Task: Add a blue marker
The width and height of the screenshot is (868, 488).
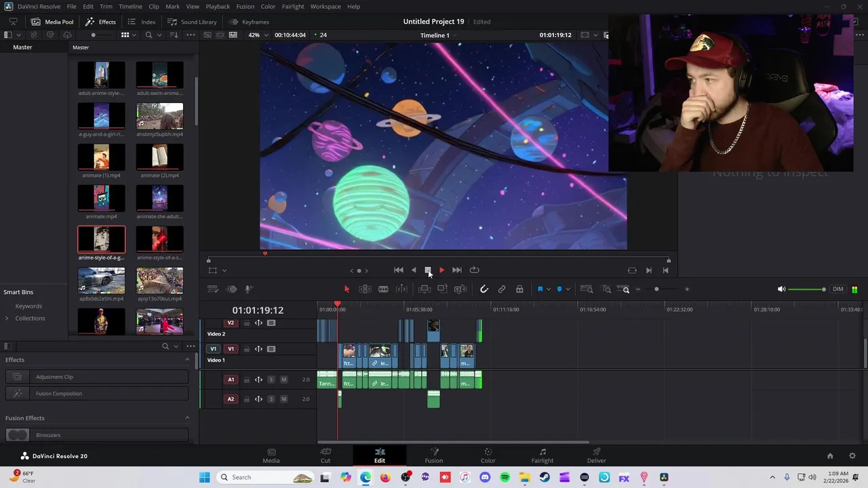Action: click(559, 289)
